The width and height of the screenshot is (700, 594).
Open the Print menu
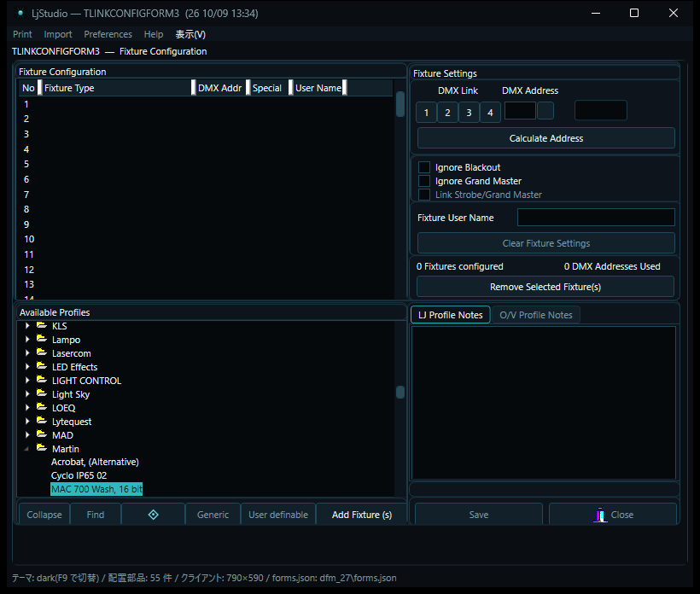click(x=22, y=34)
